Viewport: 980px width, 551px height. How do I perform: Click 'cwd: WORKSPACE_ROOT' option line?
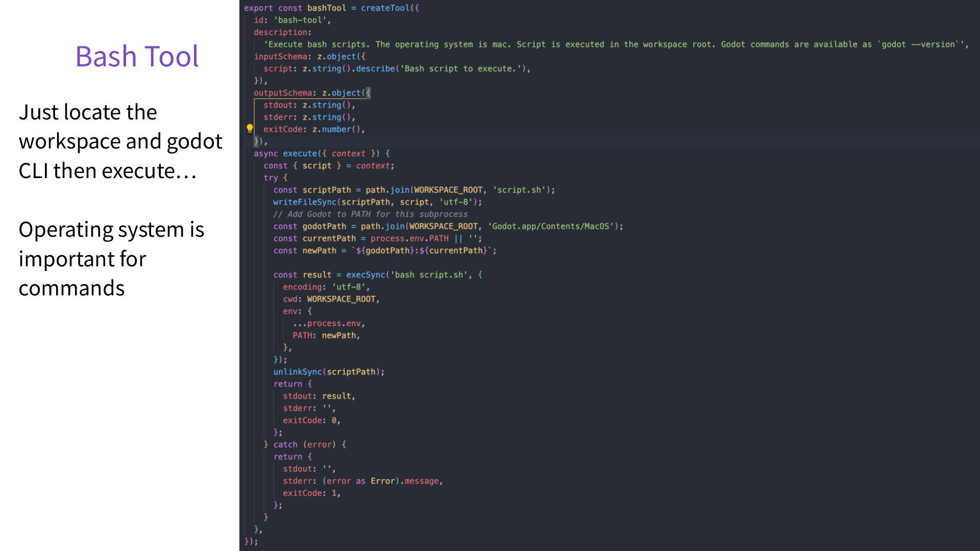pyautogui.click(x=331, y=299)
